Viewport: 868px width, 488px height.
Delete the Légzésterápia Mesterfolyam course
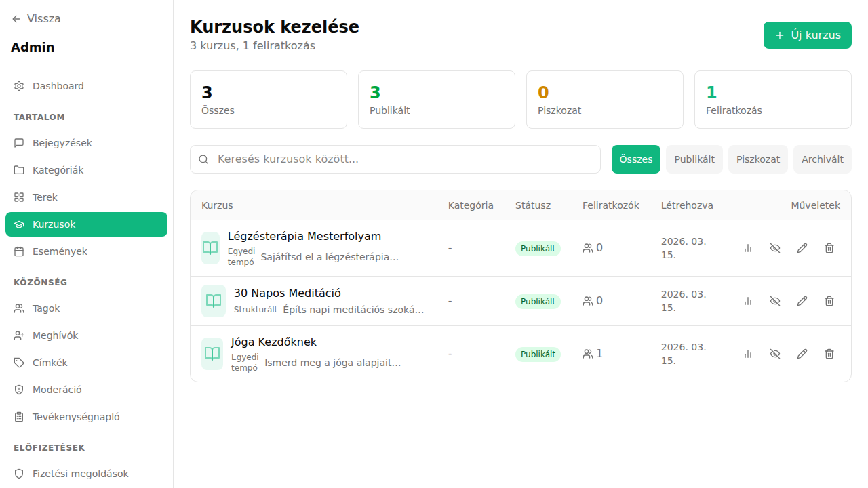click(829, 248)
